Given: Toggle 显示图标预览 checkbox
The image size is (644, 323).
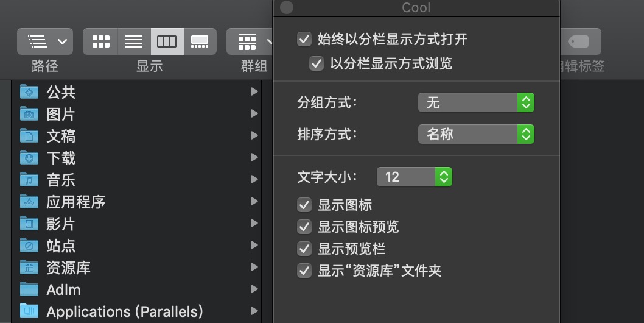Looking at the screenshot, I should (304, 227).
